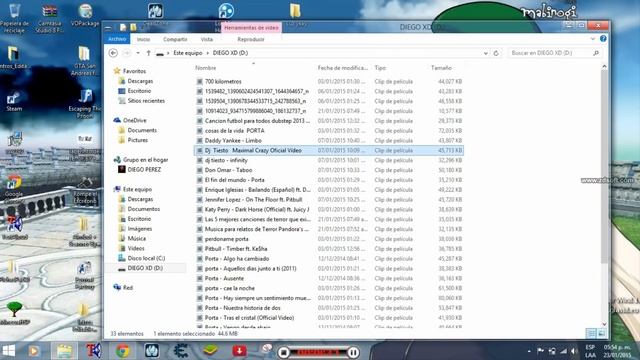
Task: Open Recycle Bin on desktop
Action: (14, 18)
